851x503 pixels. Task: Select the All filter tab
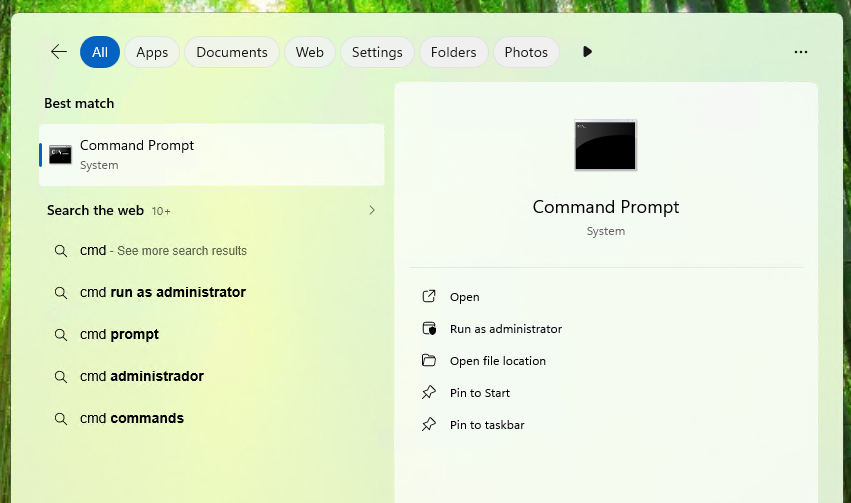tap(100, 52)
